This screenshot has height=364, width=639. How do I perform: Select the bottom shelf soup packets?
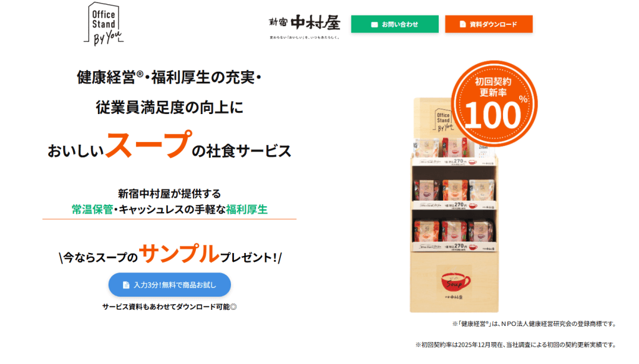(x=454, y=231)
